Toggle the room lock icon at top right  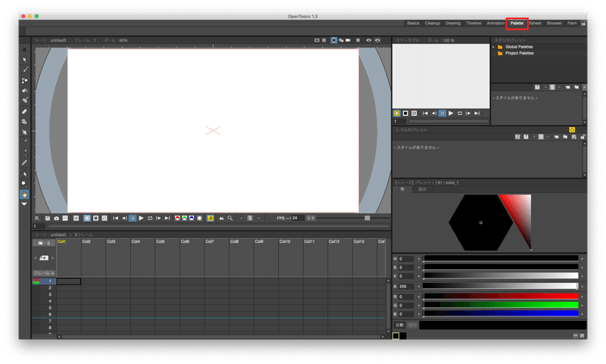point(583,23)
